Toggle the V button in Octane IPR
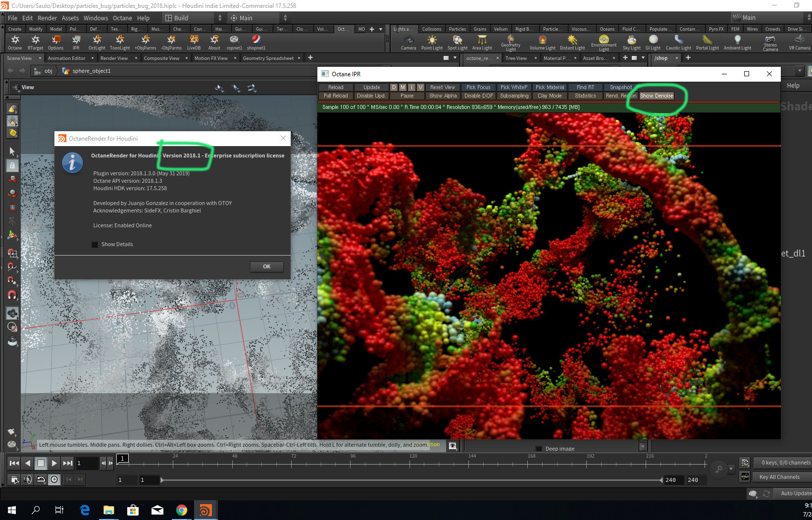812x520 pixels. (420, 87)
